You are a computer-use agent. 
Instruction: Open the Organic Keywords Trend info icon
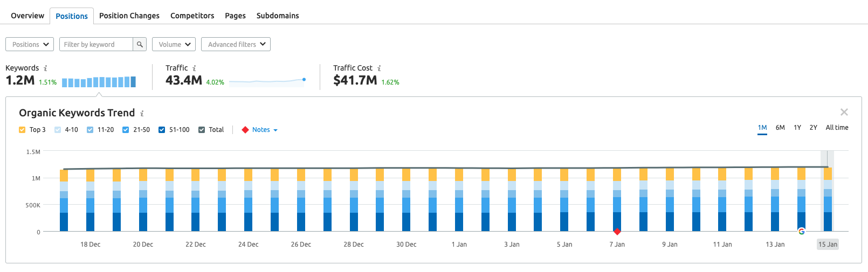click(x=142, y=114)
